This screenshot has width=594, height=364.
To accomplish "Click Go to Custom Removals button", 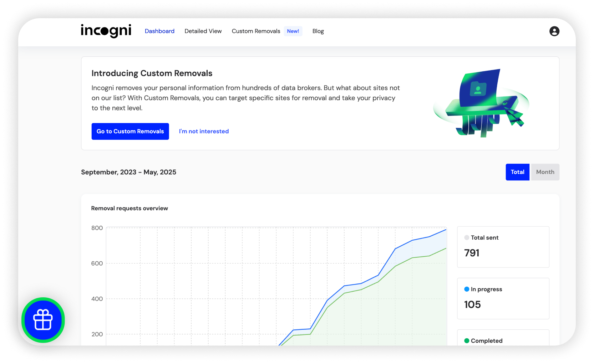I will [x=130, y=131].
